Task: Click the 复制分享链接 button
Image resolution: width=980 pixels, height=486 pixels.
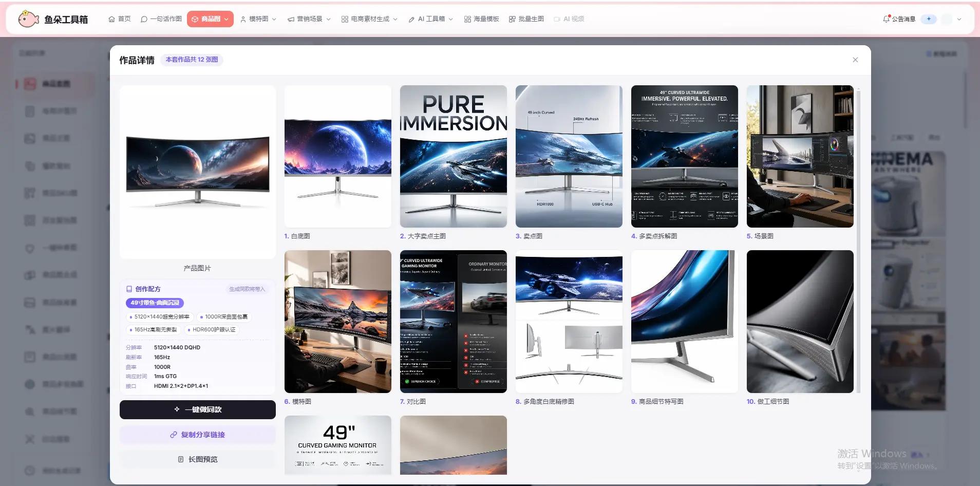Action: 198,435
